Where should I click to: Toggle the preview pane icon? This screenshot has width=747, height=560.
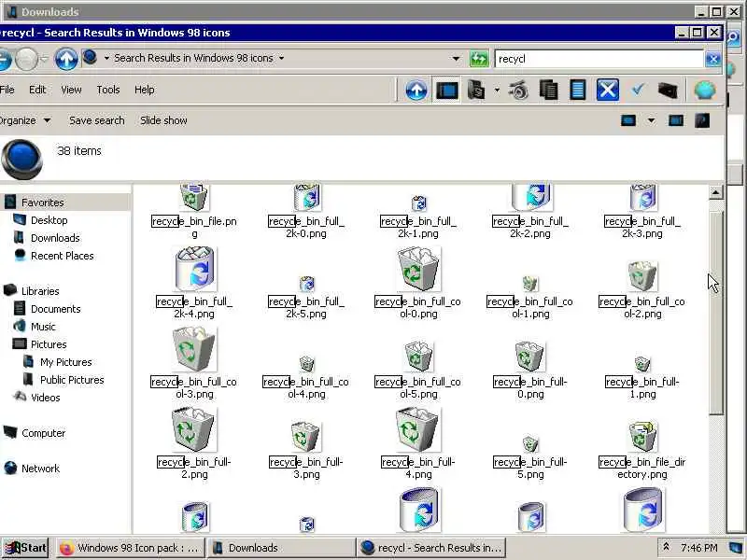[676, 120]
